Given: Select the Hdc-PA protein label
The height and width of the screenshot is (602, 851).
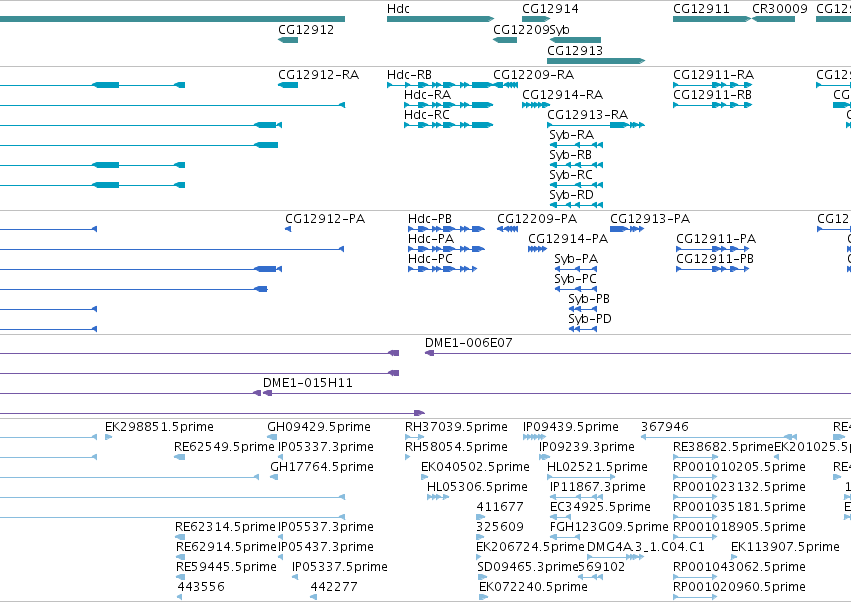Looking at the screenshot, I should click(x=430, y=239).
